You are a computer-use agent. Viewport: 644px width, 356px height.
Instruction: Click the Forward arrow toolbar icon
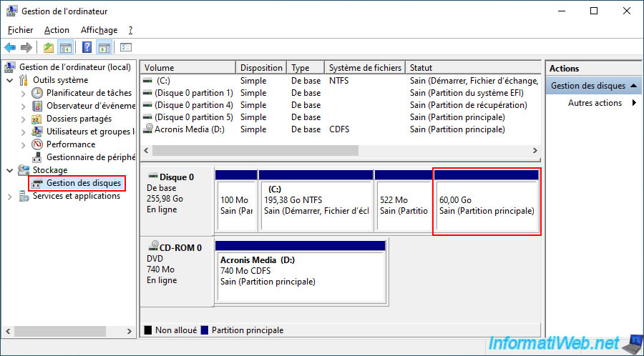pos(26,48)
